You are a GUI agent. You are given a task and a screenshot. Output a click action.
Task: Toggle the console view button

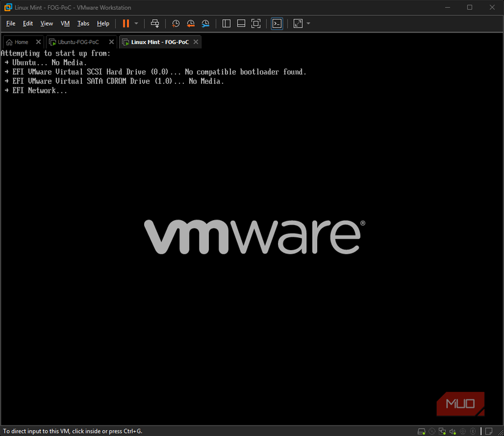[x=277, y=23]
